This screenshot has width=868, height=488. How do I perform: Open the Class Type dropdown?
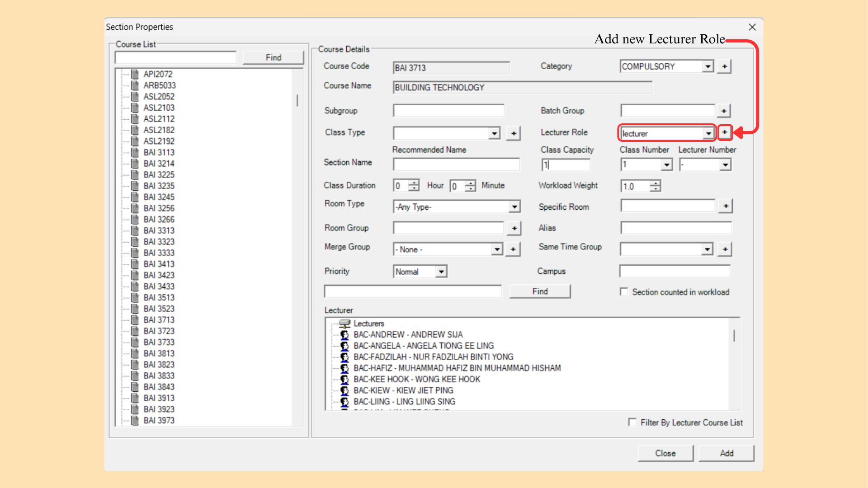click(494, 133)
